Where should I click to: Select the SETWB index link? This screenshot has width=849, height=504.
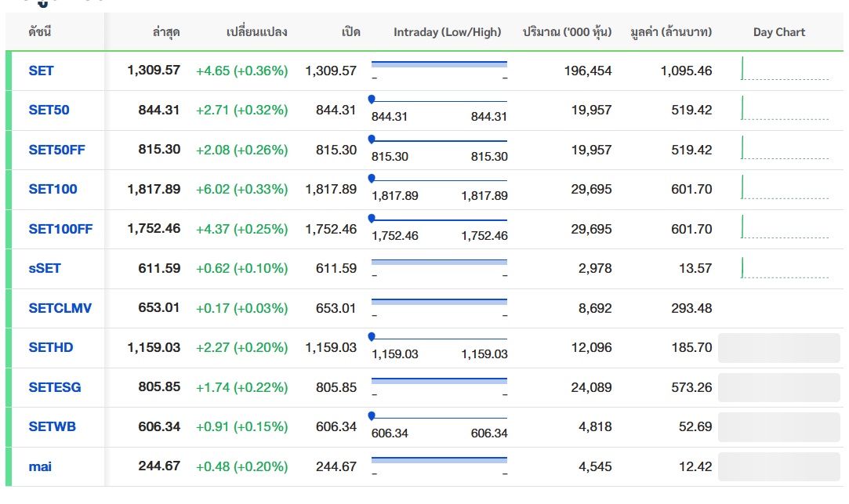pyautogui.click(x=52, y=426)
